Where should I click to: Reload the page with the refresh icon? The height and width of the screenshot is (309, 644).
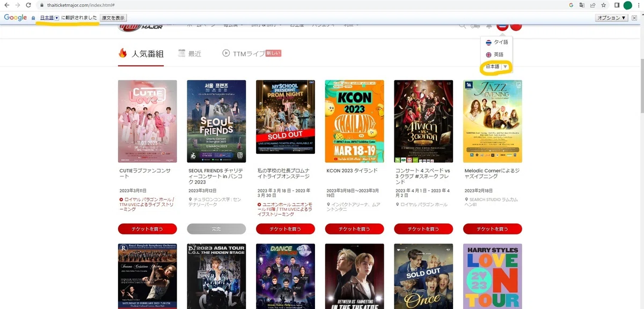pos(28,5)
